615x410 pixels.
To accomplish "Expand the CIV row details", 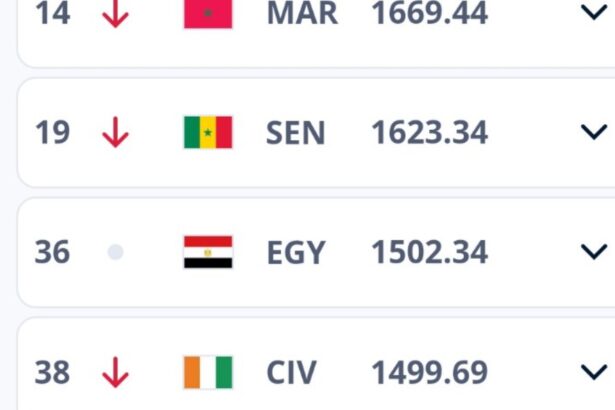I will [x=593, y=373].
